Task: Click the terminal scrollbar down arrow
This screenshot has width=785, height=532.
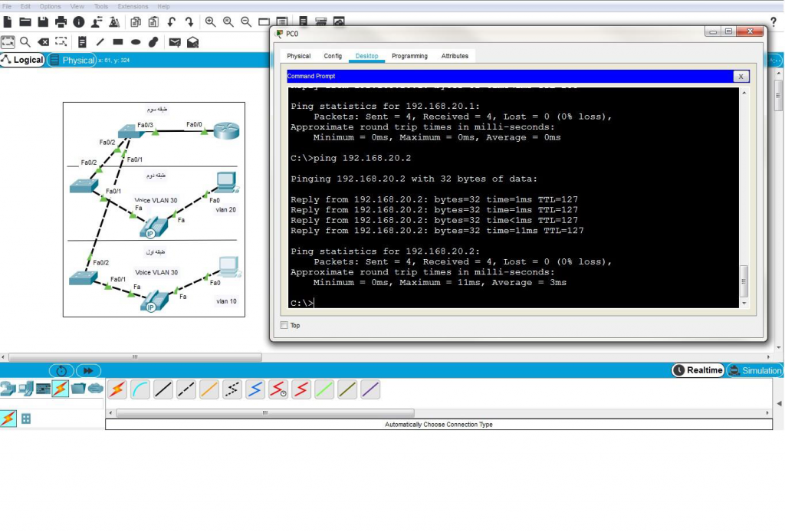Action: tap(744, 304)
